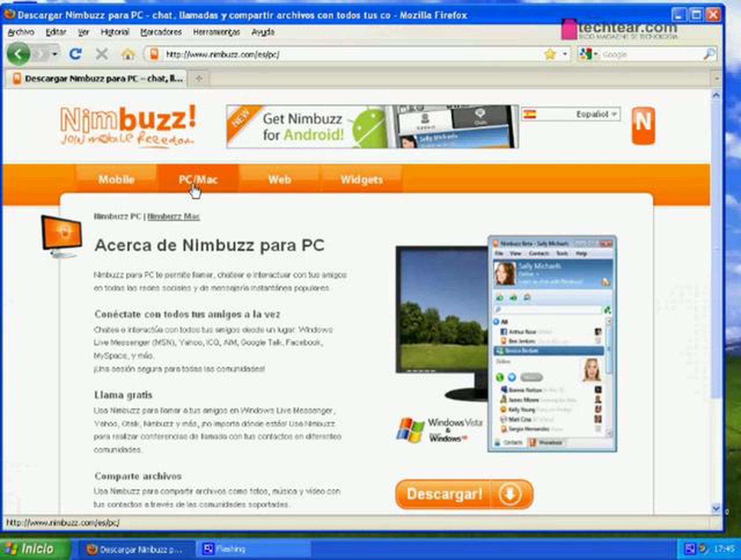Viewport: 741px width, 560px height.
Task: Click the Nimbuzz app window screenshot image
Action: pos(552,344)
